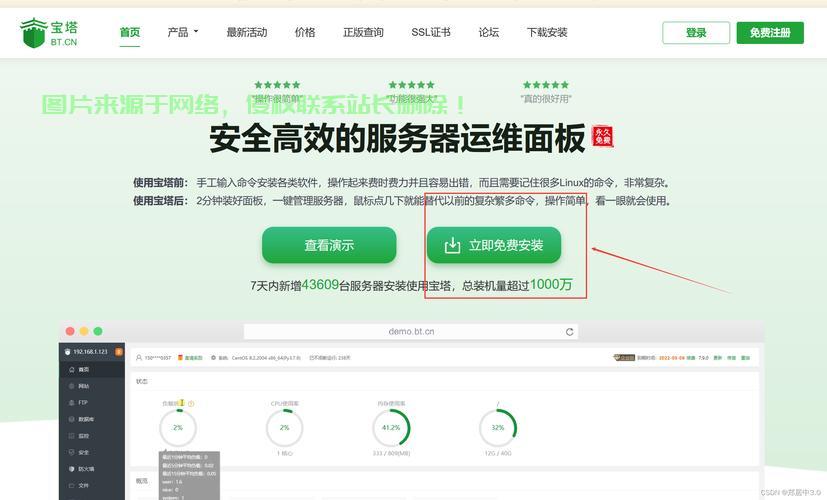
Task: Click the green 1000万 install total
Action: click(551, 285)
